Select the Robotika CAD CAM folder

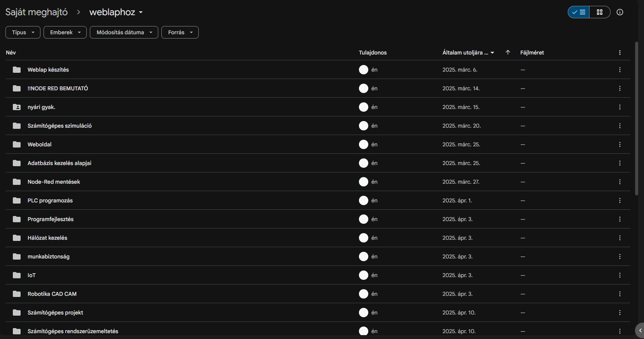coord(52,294)
